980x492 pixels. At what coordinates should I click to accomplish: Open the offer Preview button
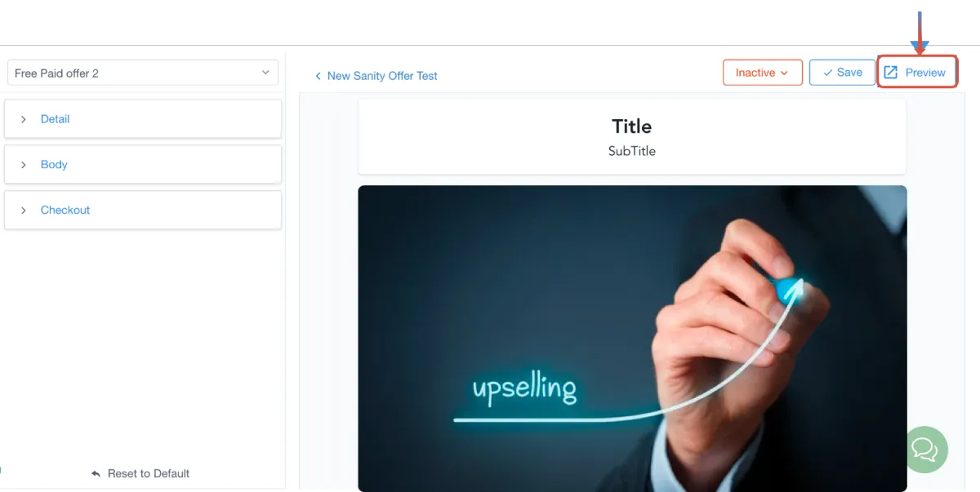pyautogui.click(x=916, y=73)
